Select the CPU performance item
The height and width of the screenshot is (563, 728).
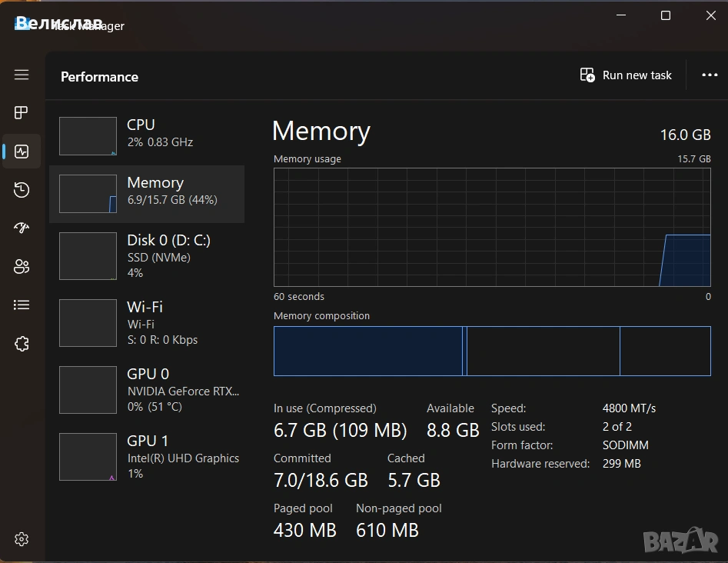pos(147,135)
